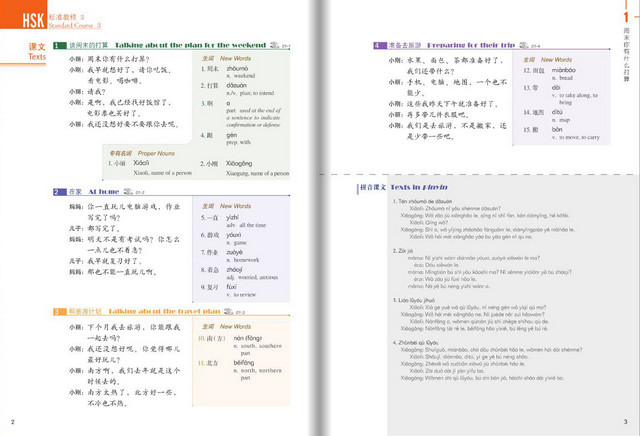Image resolution: width=640 pixels, height=436 pixels.
Task: Click the audio disc icon beside the At home heading
Action: 128,191
